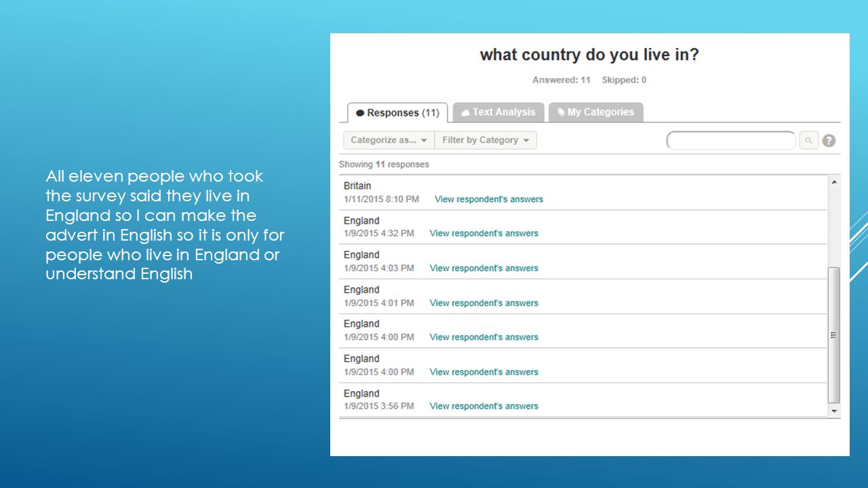
Task: Click the question title 'what country do you live in?'
Action: click(589, 55)
